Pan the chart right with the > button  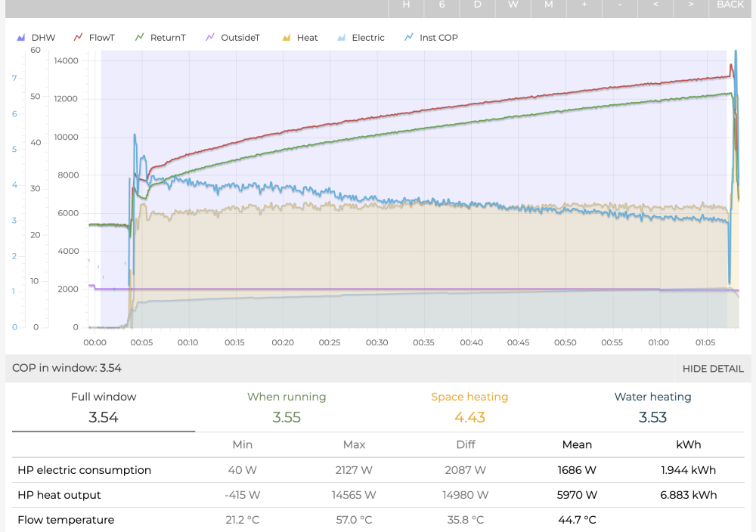[x=691, y=7]
